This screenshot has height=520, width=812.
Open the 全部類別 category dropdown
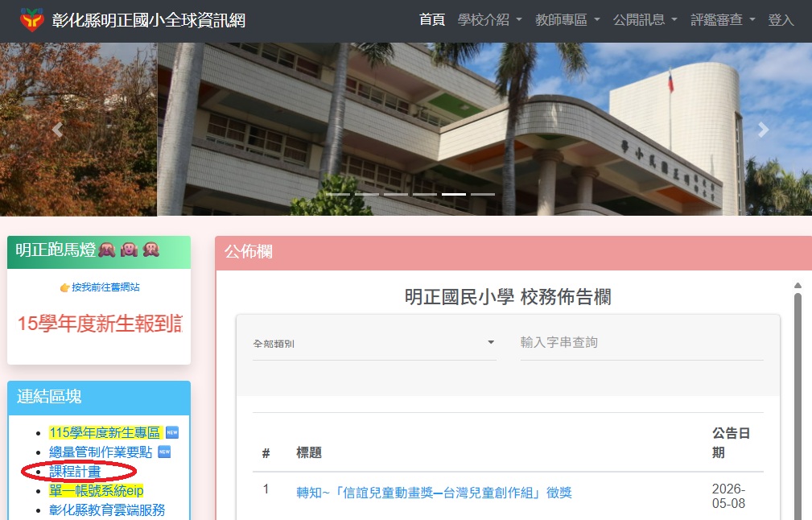pos(374,343)
